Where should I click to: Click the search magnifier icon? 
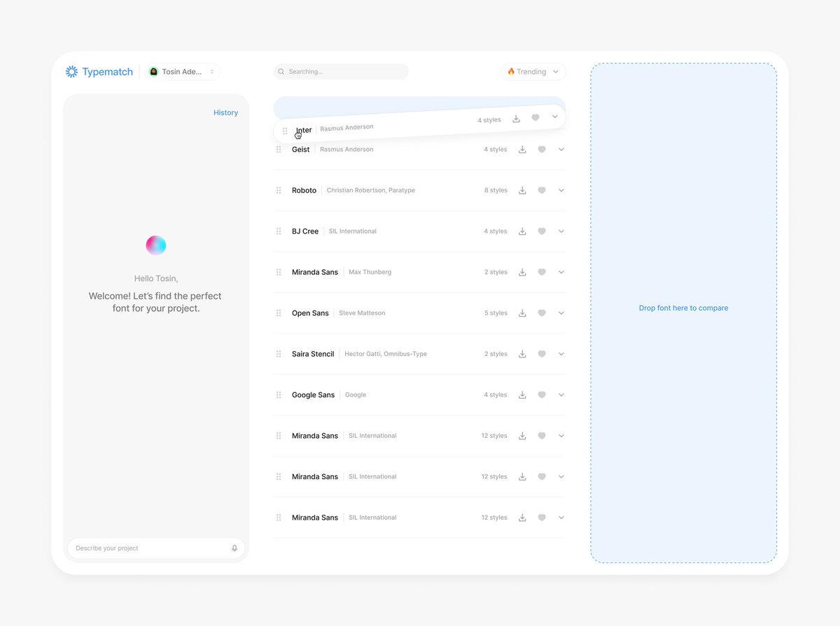pyautogui.click(x=281, y=71)
